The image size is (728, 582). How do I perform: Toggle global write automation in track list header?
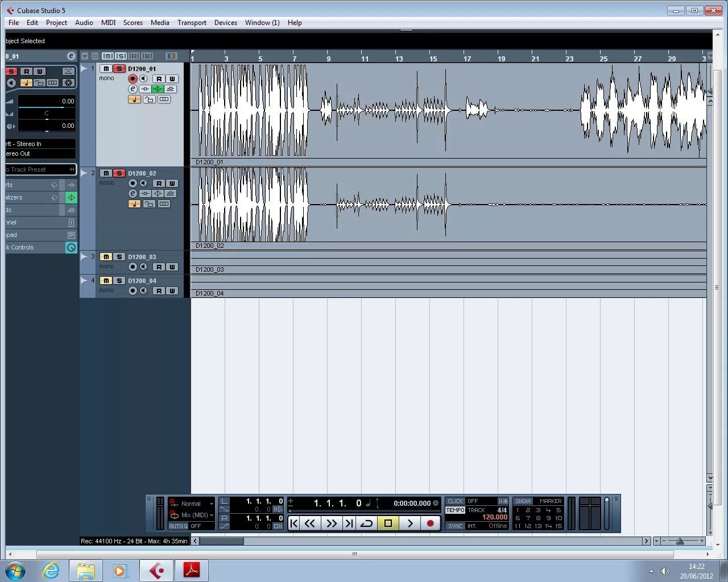[147, 56]
